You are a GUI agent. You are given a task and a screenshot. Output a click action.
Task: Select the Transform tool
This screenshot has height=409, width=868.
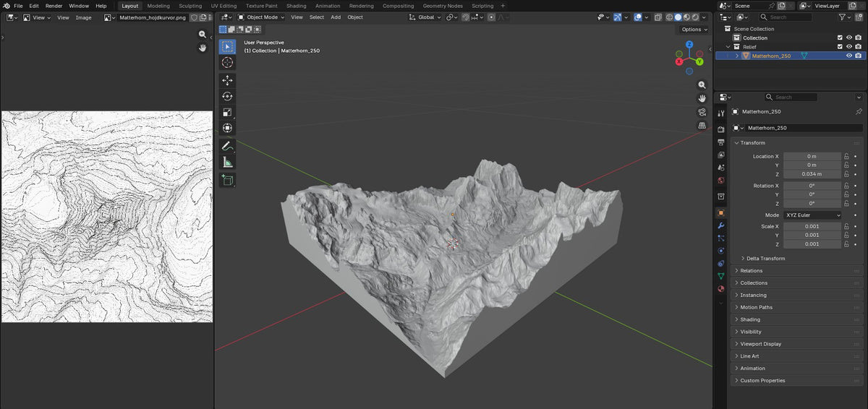pyautogui.click(x=228, y=128)
